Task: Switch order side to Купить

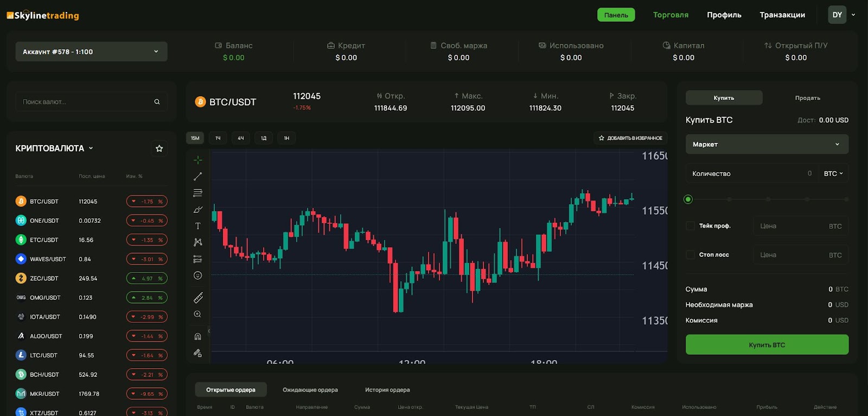Action: pos(724,98)
